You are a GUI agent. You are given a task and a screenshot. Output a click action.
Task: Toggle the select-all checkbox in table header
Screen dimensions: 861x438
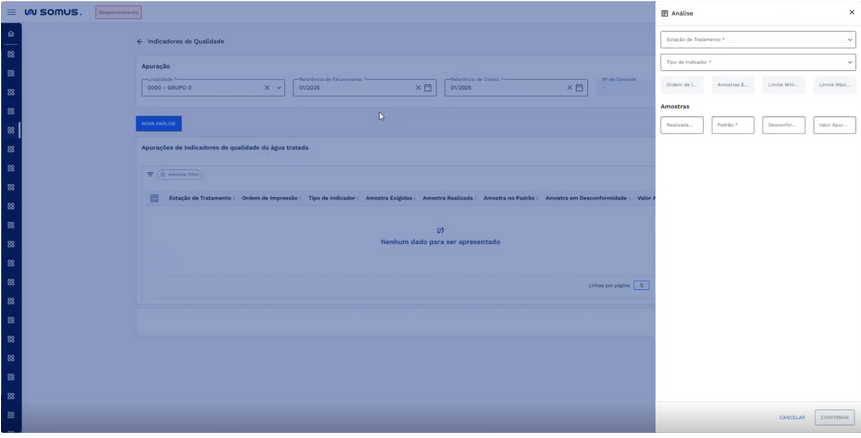click(154, 198)
